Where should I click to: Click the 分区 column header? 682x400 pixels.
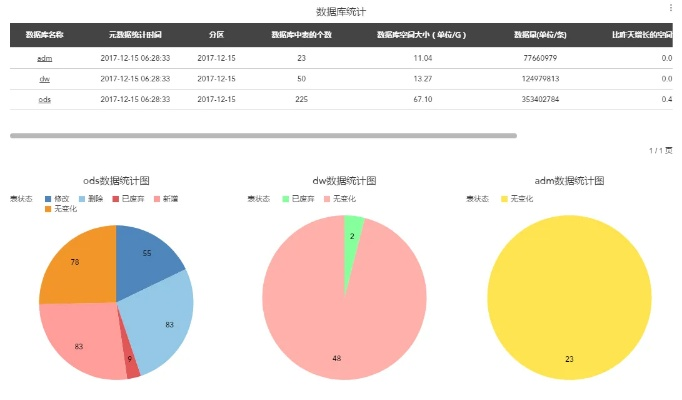point(216,34)
